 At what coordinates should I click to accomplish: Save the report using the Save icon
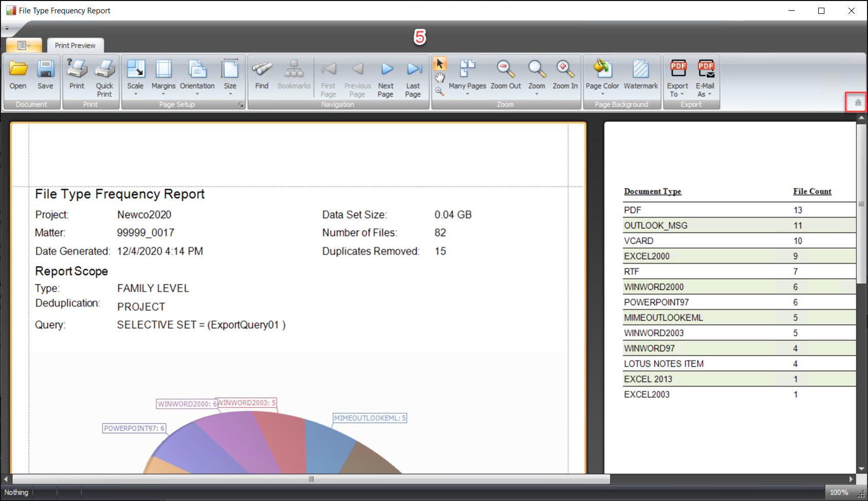(x=45, y=75)
